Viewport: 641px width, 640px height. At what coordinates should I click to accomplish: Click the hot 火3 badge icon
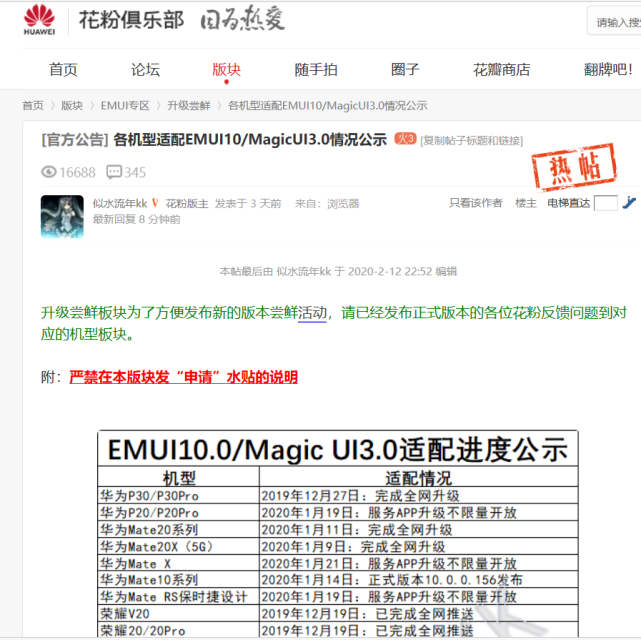click(x=405, y=139)
